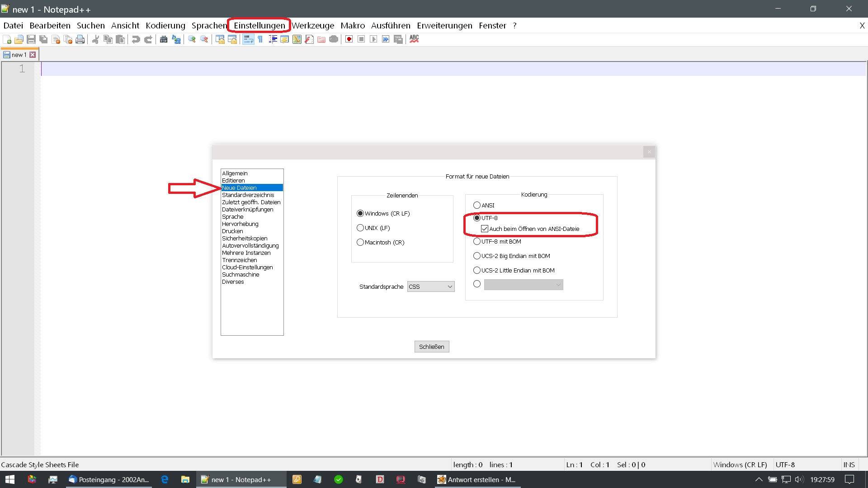This screenshot has width=868, height=488.
Task: Click the Undo toolbar icon
Action: [136, 40]
